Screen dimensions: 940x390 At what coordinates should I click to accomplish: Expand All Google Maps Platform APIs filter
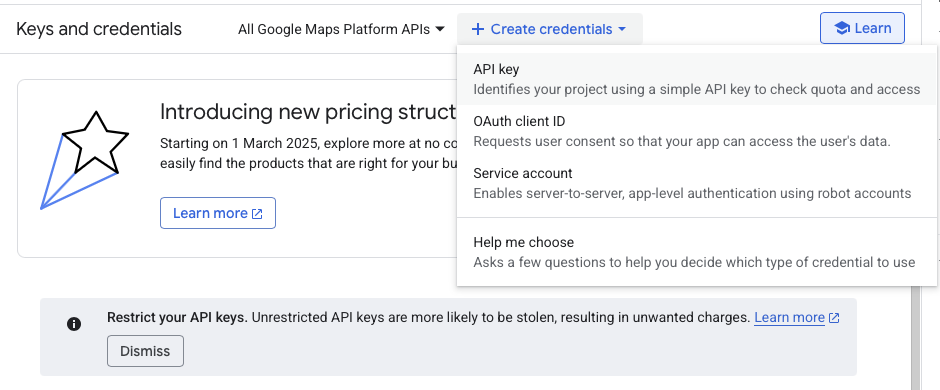point(341,29)
